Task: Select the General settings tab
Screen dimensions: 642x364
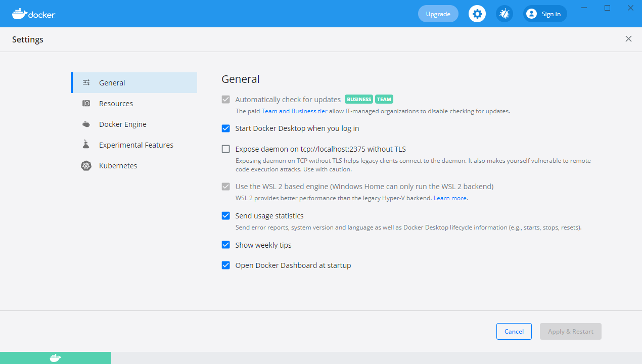Action: pos(134,82)
